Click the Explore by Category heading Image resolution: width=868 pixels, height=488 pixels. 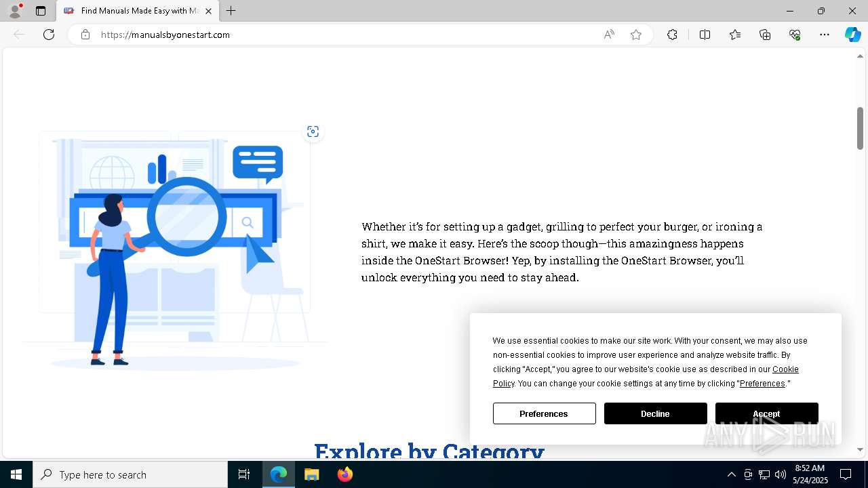(429, 450)
